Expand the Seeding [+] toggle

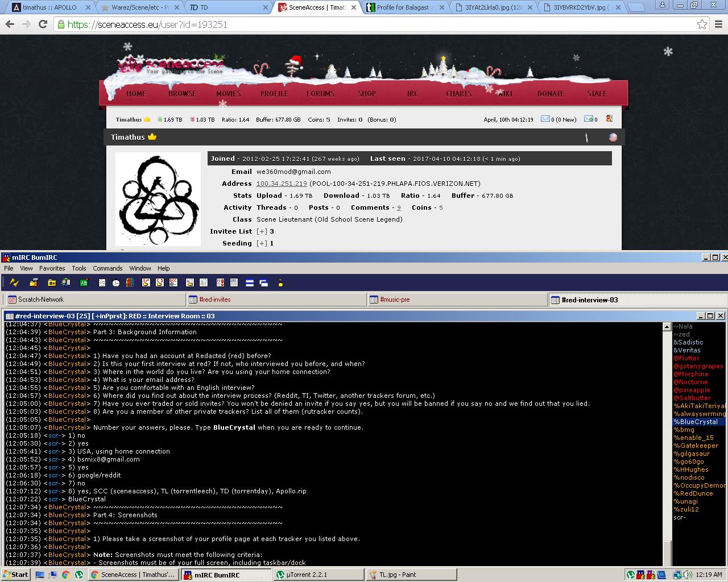262,243
